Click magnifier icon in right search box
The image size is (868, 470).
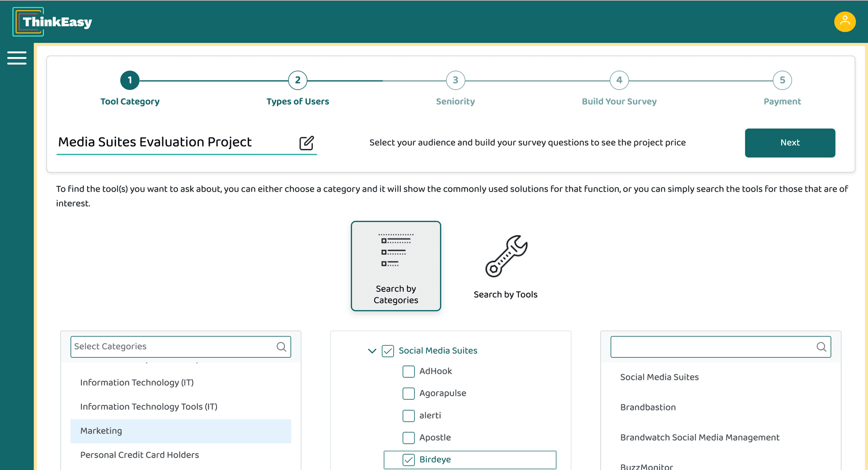tap(821, 347)
